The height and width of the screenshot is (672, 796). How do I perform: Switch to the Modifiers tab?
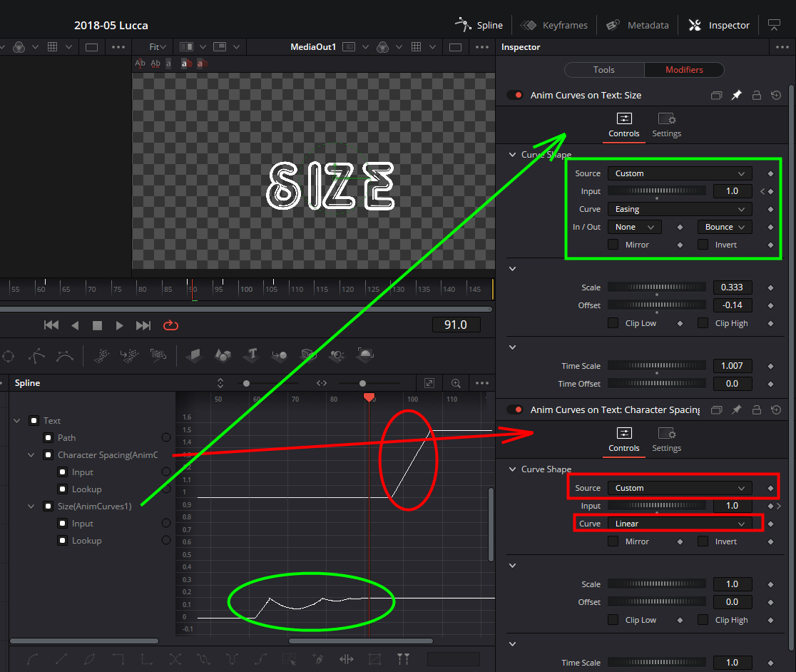click(x=684, y=69)
